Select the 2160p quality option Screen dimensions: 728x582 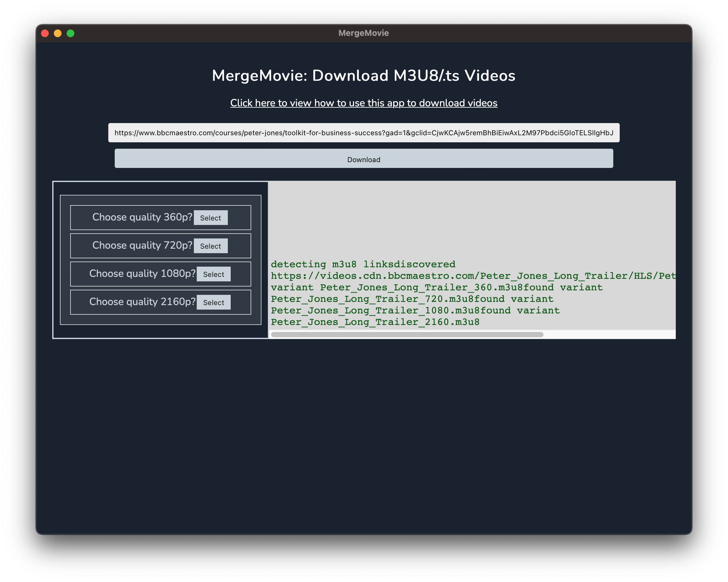coord(213,302)
